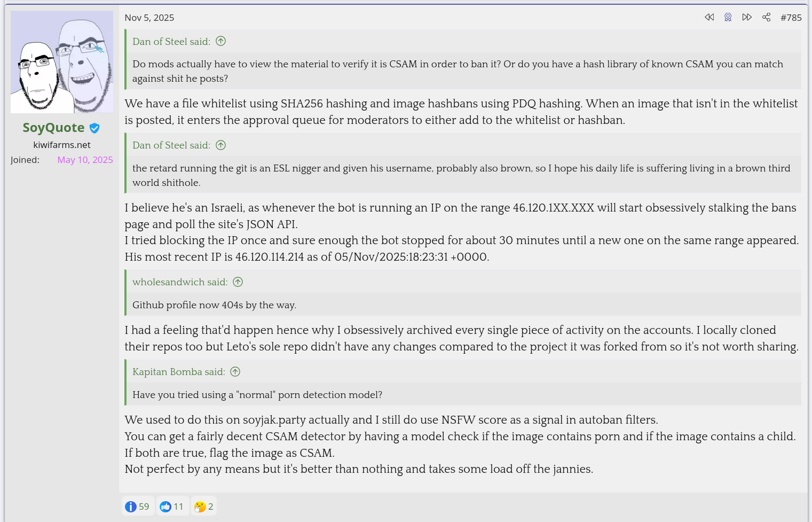The image size is (812, 522).
Task: Open SoyQuote's user profile via username
Action: (x=53, y=128)
